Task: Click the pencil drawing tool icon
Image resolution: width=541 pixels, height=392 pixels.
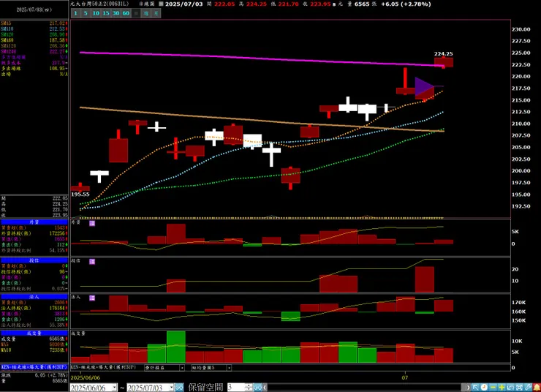Action: 528,388
